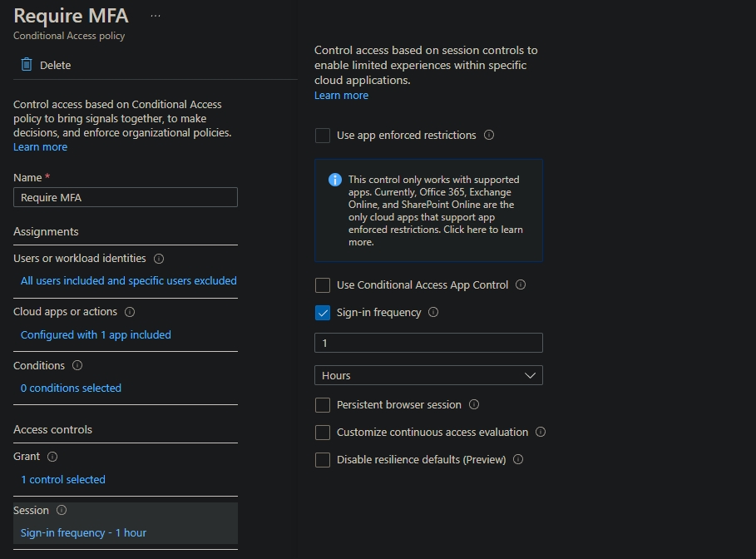Enable Use app enforced restrictions checkbox
Viewport: 756px width, 559px height.
click(323, 136)
